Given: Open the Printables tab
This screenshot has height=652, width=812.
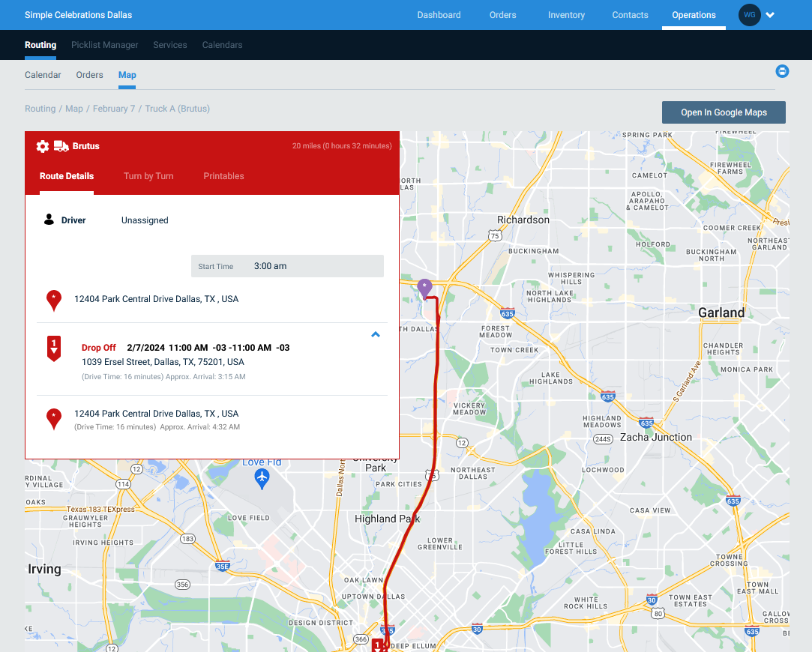Looking at the screenshot, I should (223, 176).
